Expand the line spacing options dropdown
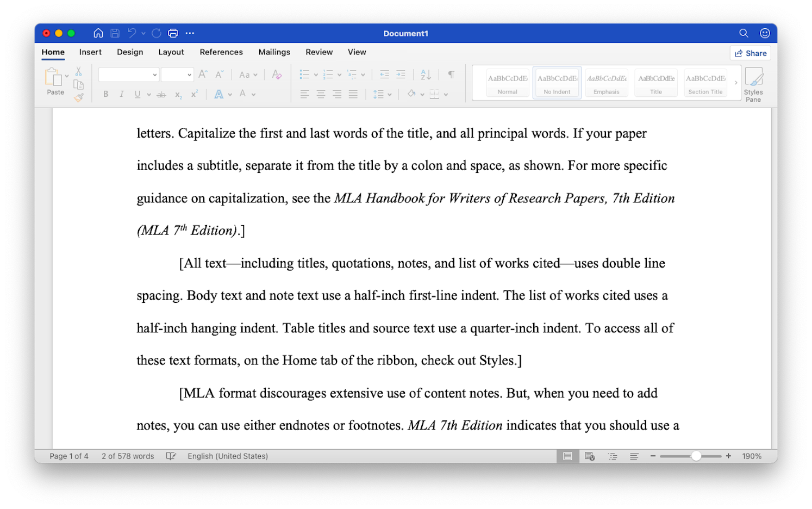This screenshot has height=509, width=812. click(x=390, y=94)
